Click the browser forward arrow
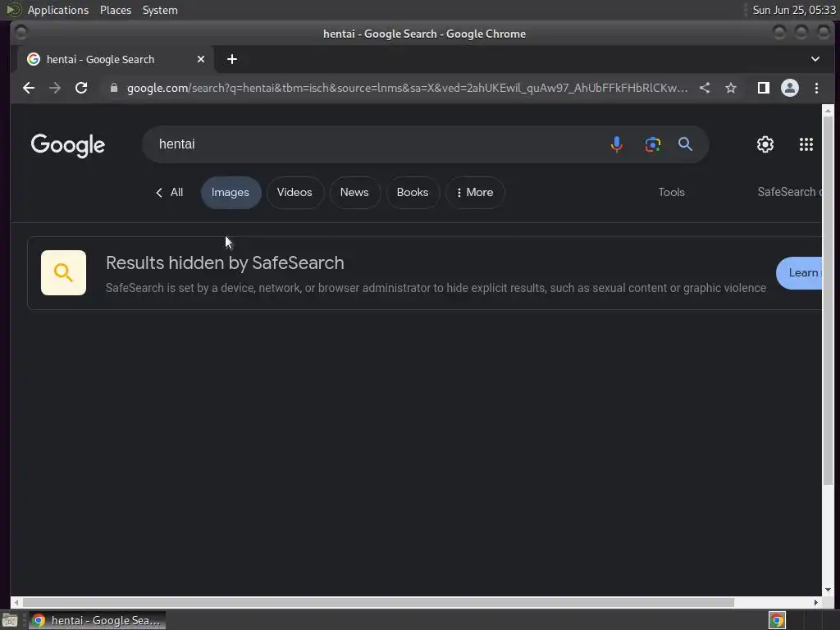 click(x=55, y=88)
